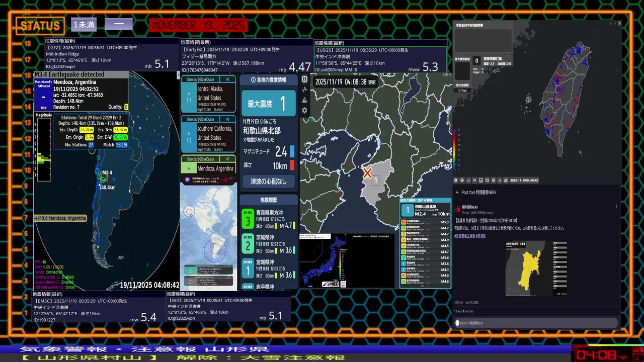The height and width of the screenshot is (362, 644).
Task: Click the location target icon in Taiwan toolbar
Action: coord(462,180)
